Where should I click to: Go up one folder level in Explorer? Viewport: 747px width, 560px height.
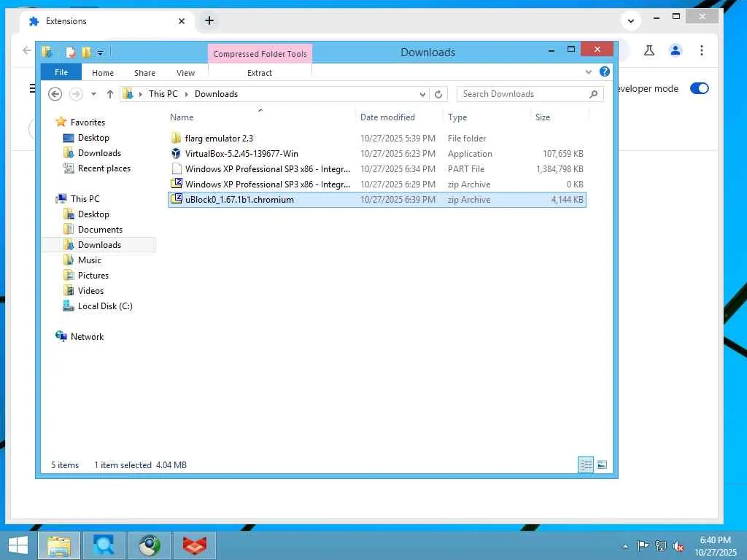point(110,94)
